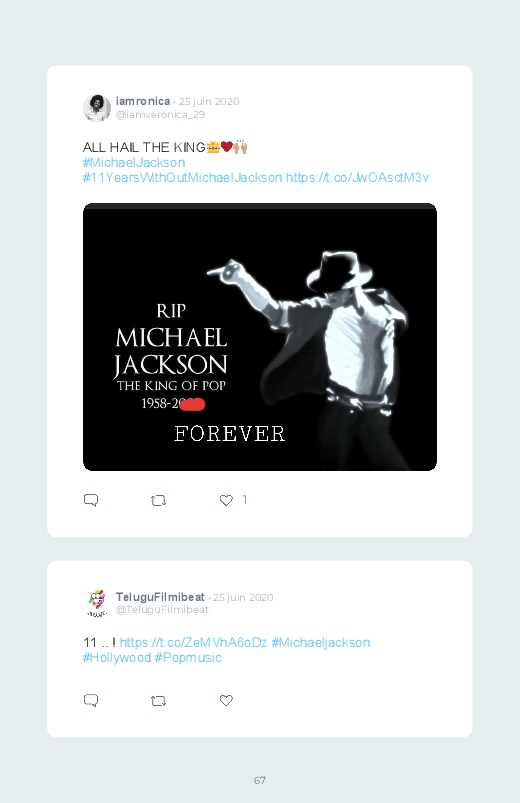Viewport: 520px width, 803px height.
Task: Click the @iamveronica_29 handle
Action: [160, 114]
